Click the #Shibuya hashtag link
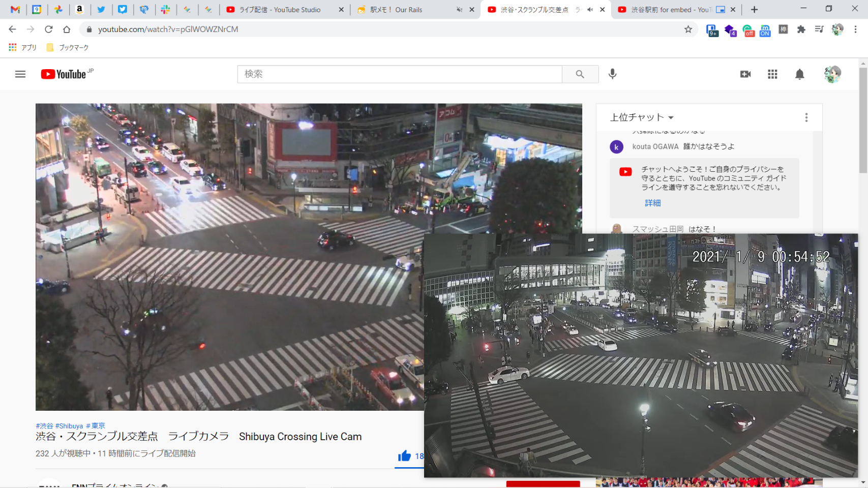This screenshot has width=868, height=488. coord(69,426)
